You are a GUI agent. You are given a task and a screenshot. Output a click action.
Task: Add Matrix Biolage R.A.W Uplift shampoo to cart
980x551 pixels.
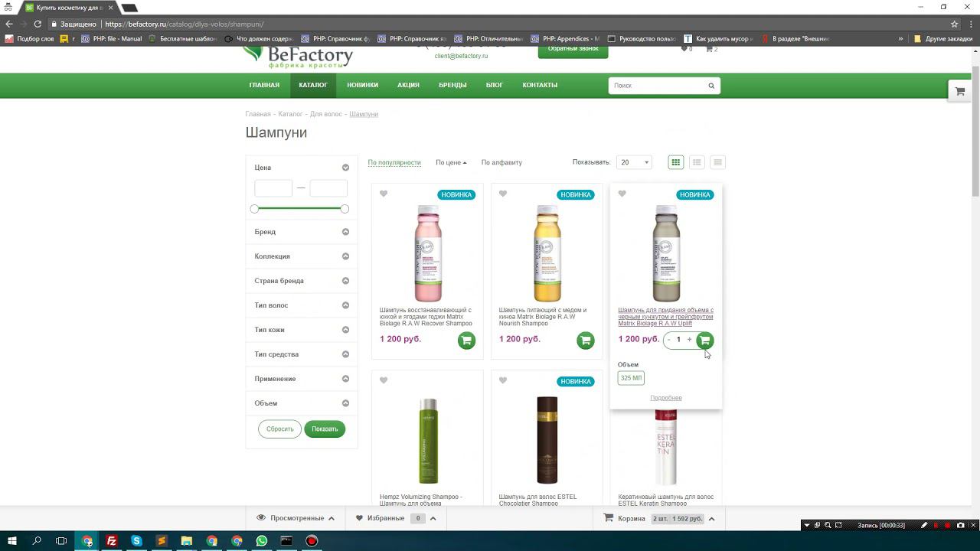[705, 340]
